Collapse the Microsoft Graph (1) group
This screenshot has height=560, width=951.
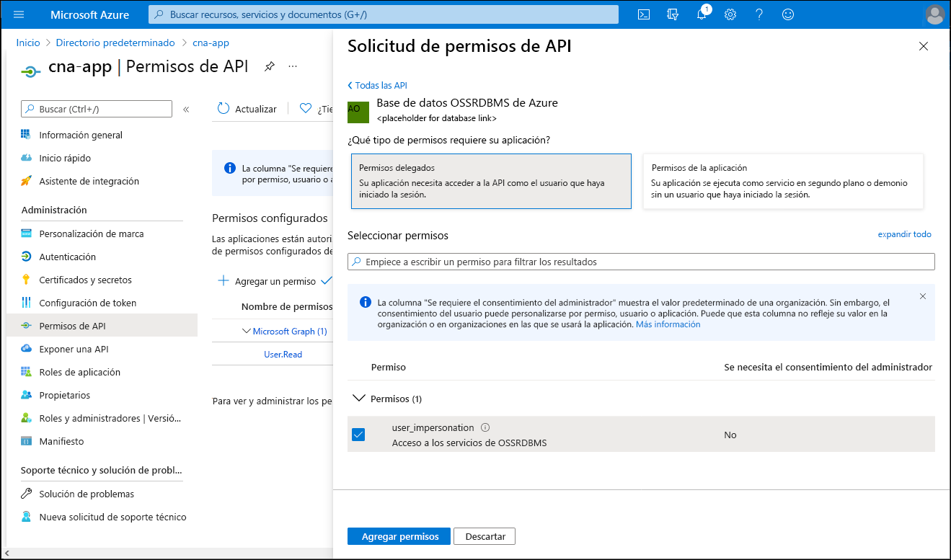247,332
